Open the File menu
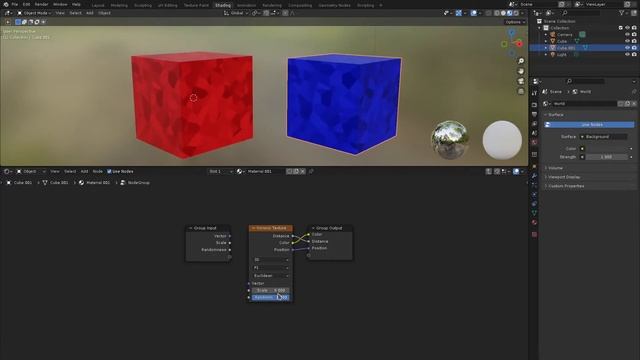Image resolution: width=640 pixels, height=360 pixels. [15, 4]
